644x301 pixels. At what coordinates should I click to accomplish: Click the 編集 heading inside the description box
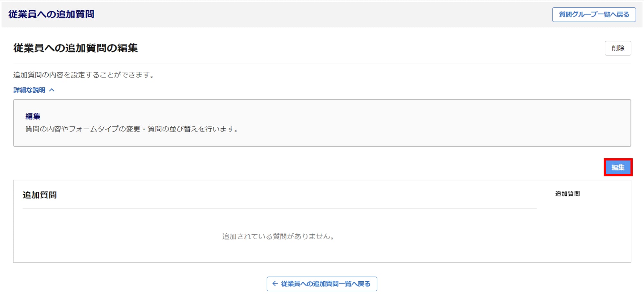(x=33, y=116)
